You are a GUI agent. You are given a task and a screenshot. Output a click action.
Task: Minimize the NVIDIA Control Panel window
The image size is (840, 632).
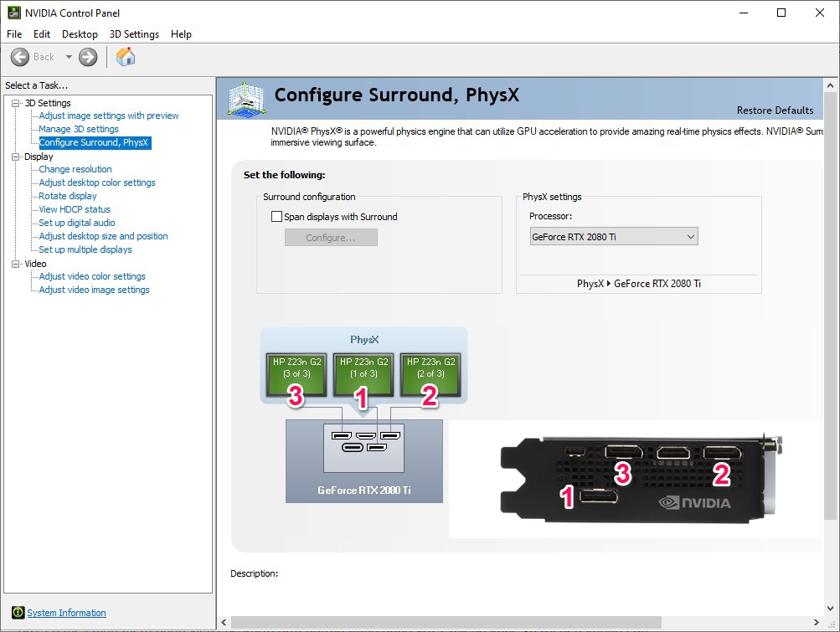744,13
